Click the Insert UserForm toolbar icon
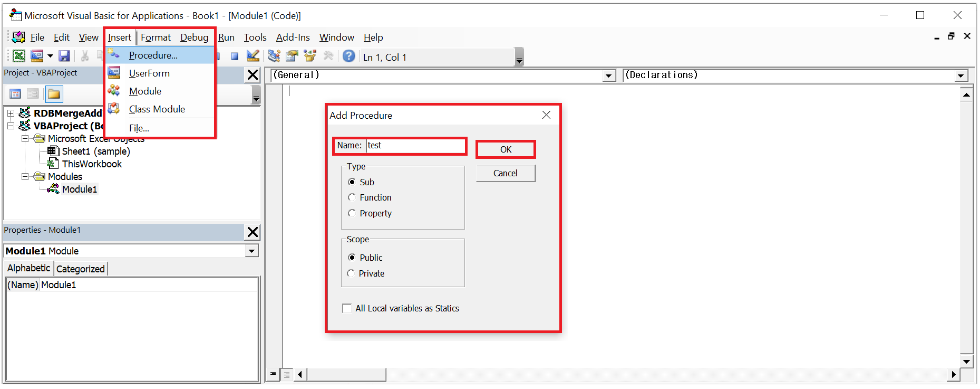This screenshot has height=389, width=980. click(37, 56)
